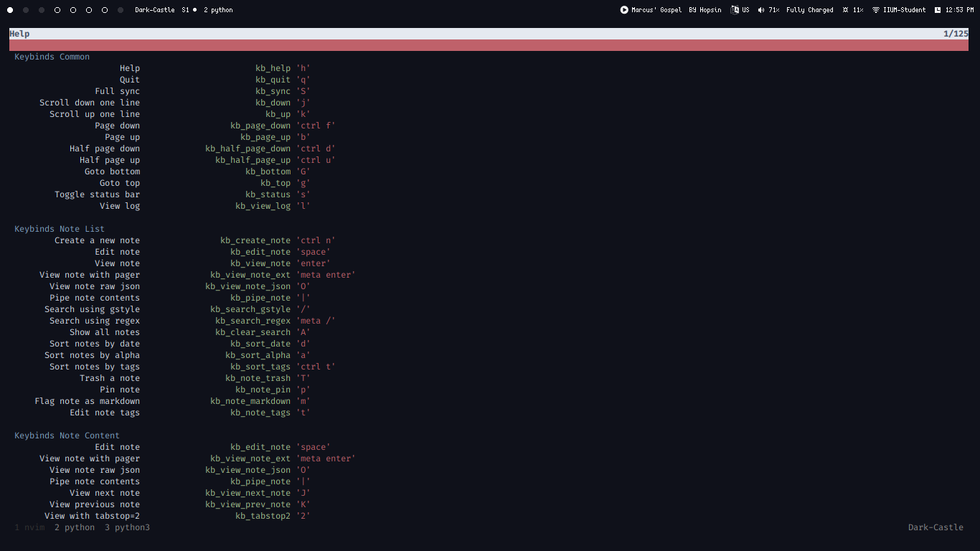Select the '2 python' tmux window tab
This screenshot has width=980, height=551.
[75, 527]
